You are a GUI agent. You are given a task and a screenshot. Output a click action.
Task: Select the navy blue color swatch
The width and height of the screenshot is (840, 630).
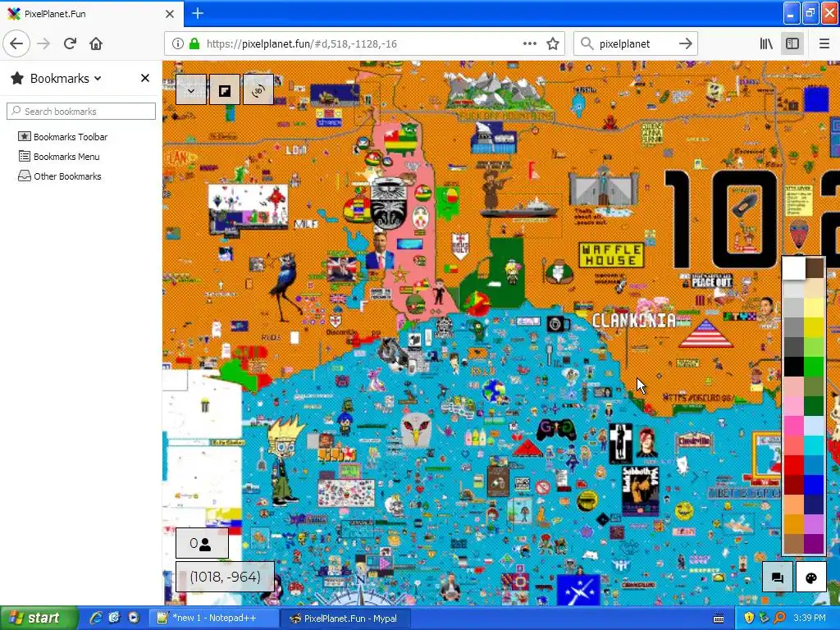[814, 504]
